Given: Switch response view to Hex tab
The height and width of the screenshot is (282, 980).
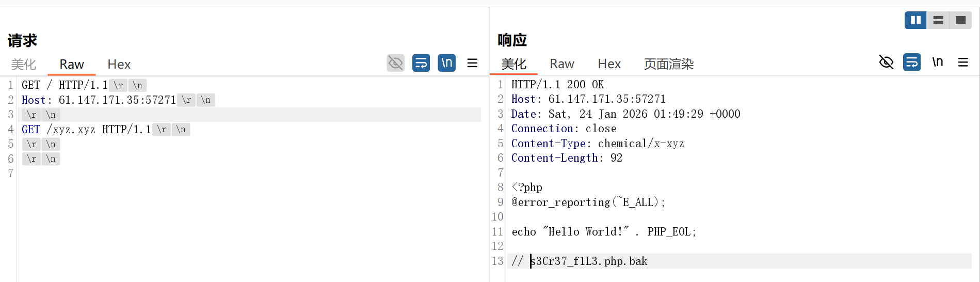Looking at the screenshot, I should pos(609,64).
